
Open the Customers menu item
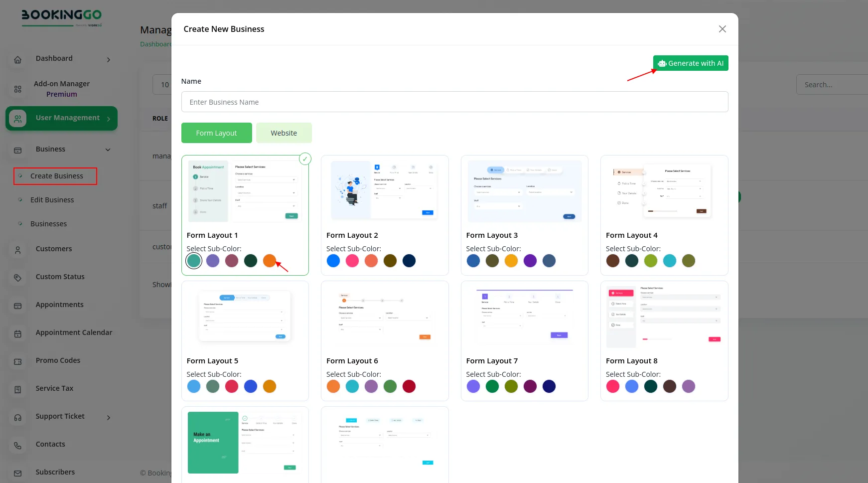pos(54,249)
